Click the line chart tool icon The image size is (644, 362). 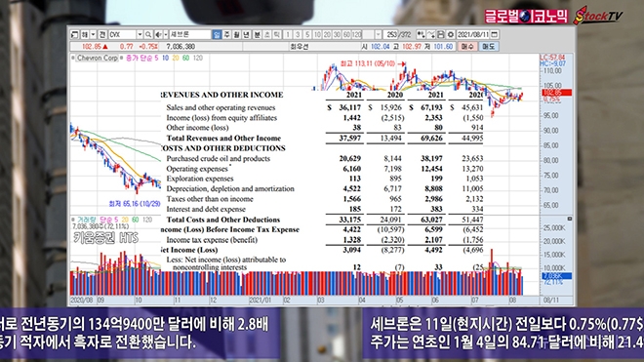pyautogui.click(x=430, y=34)
